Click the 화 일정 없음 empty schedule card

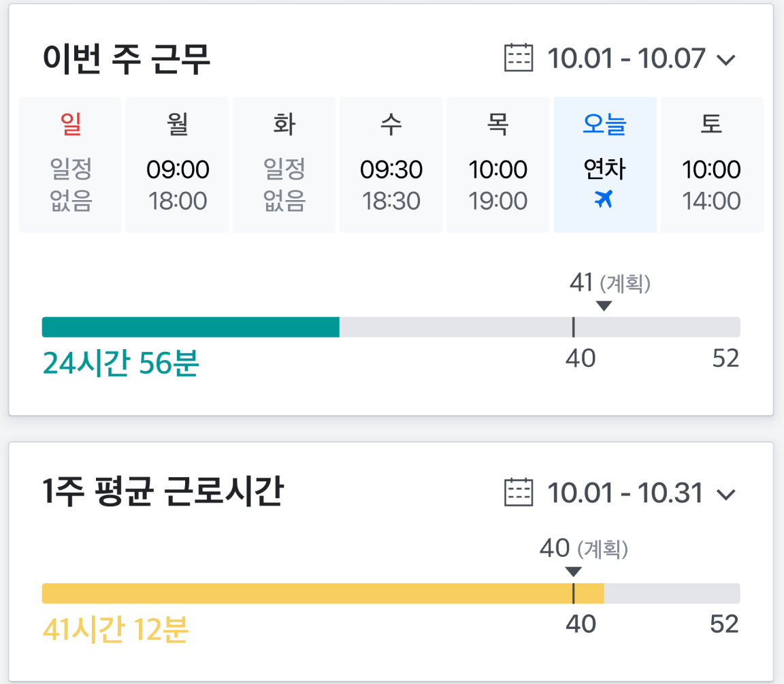(x=284, y=165)
